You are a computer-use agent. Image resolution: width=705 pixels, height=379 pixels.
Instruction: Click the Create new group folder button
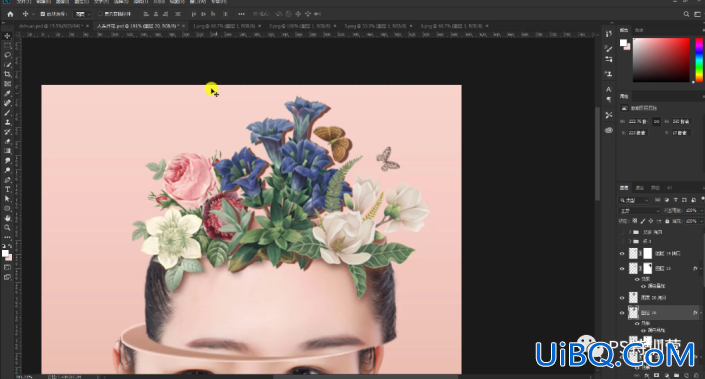[x=676, y=375]
